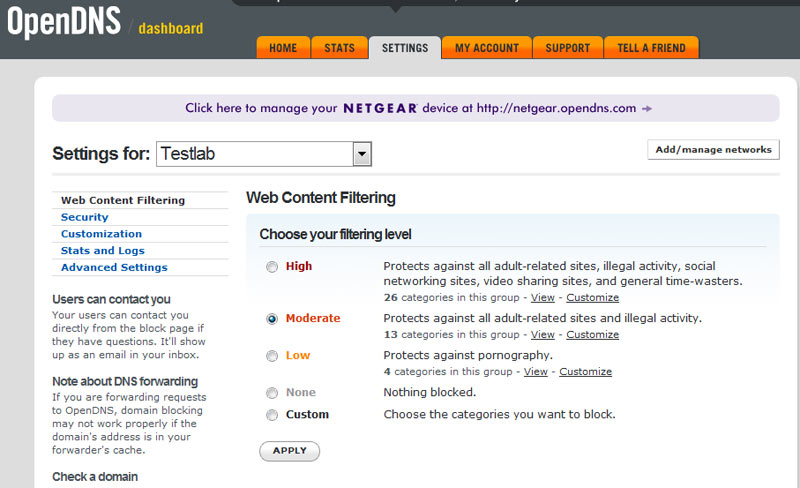
Task: Click Add/manage networks button
Action: 713,150
